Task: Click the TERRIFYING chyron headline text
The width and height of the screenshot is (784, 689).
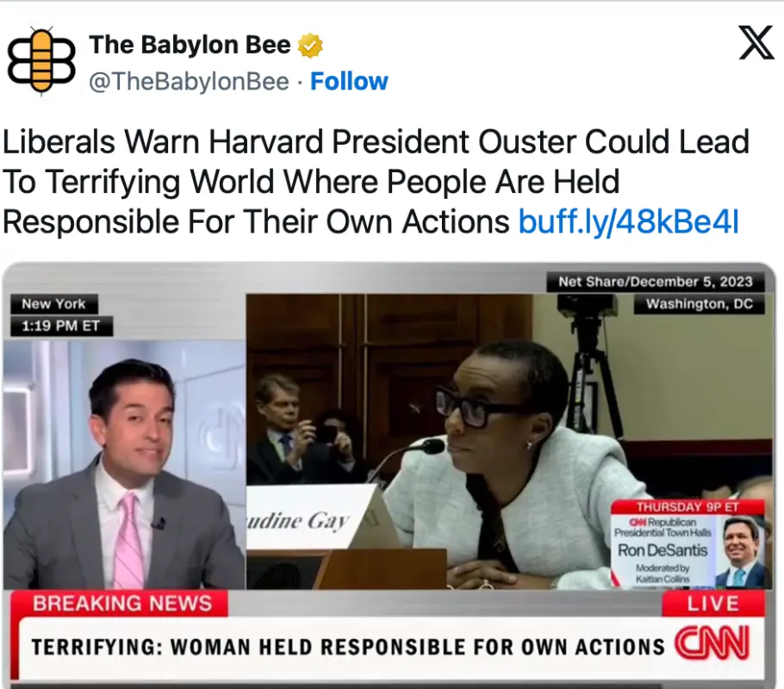Action: [x=348, y=647]
